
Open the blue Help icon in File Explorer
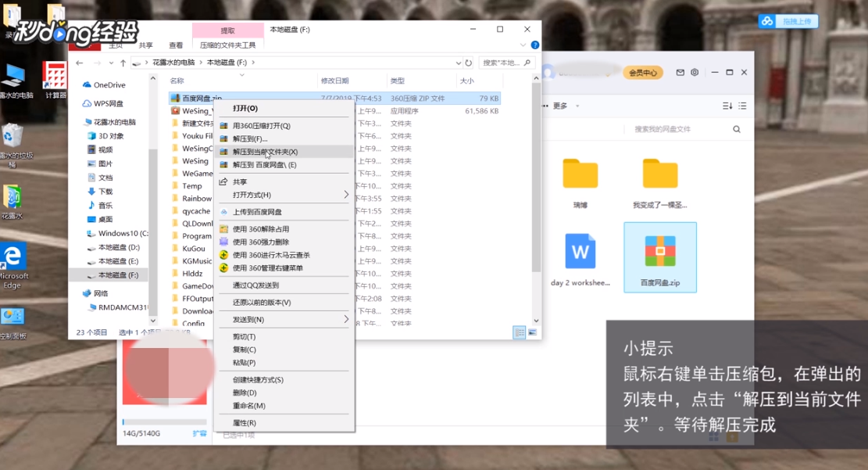[534, 45]
